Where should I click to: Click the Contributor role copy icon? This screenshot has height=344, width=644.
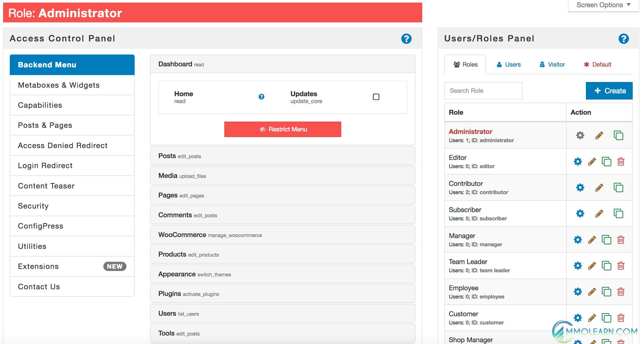(619, 187)
